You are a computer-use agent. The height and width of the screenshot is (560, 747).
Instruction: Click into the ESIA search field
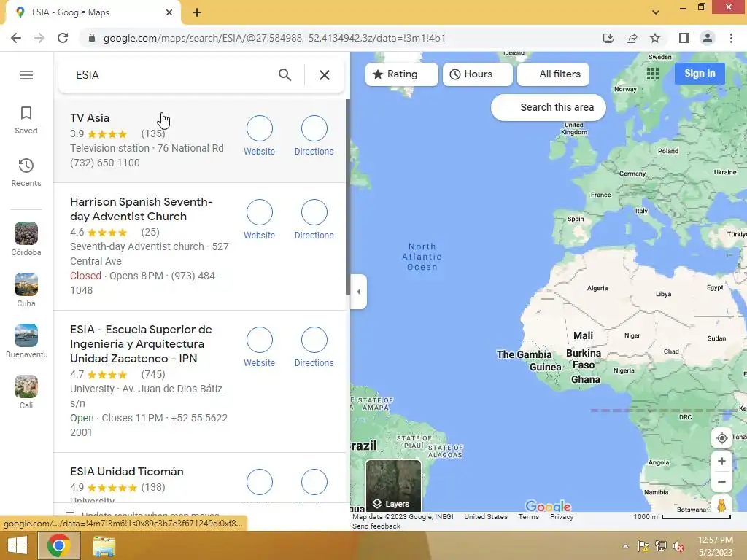[x=171, y=75]
